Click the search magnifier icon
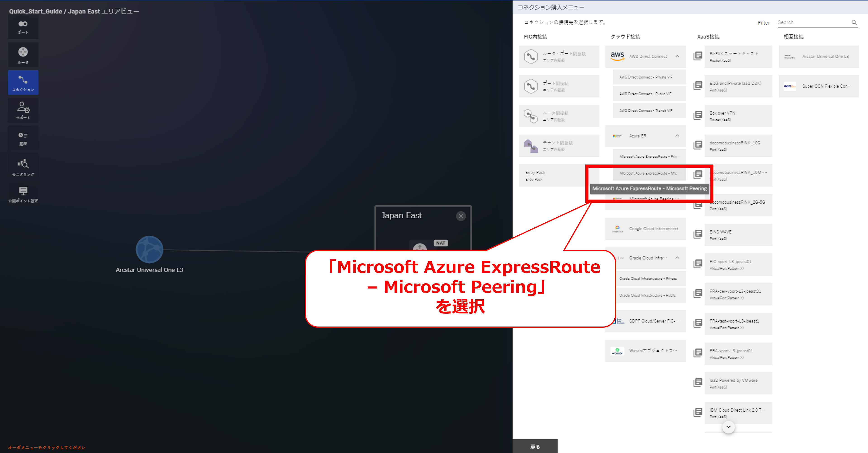 point(854,23)
